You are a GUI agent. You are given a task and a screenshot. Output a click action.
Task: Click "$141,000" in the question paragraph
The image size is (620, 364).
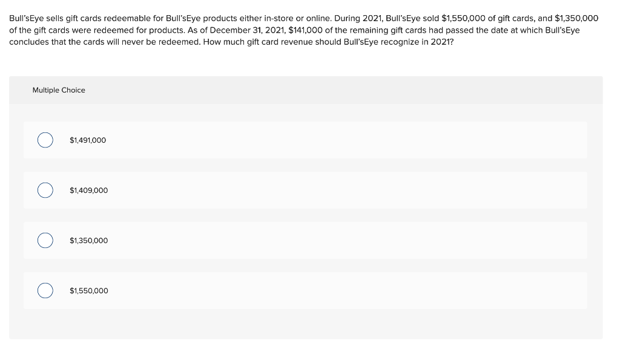point(305,30)
